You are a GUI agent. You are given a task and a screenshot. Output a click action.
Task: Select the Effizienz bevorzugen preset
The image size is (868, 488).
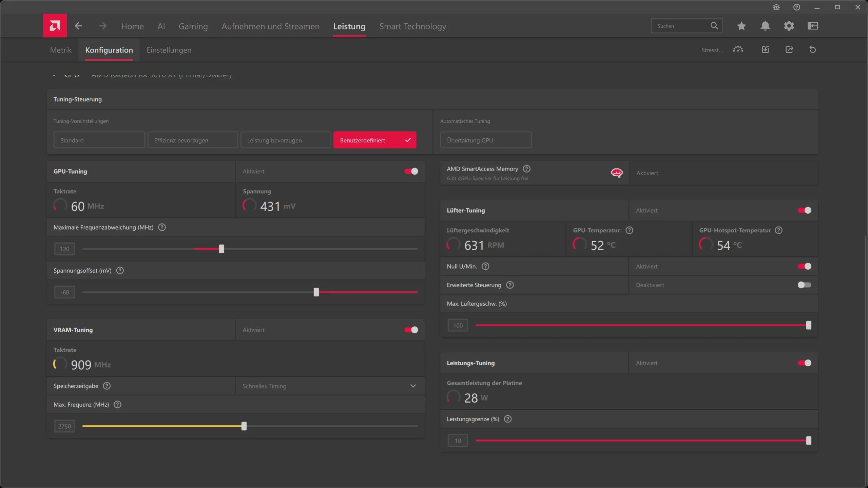pos(193,140)
